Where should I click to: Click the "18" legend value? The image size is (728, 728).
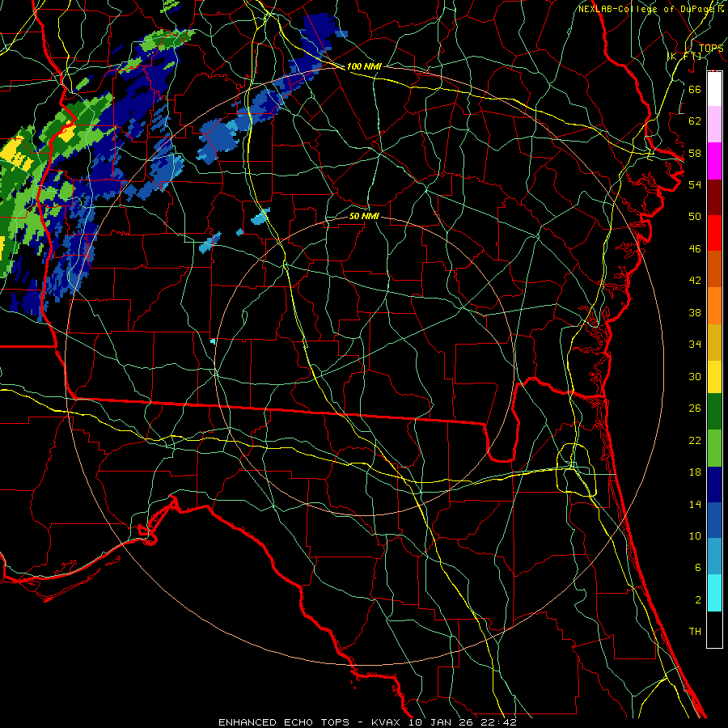pyautogui.click(x=695, y=472)
